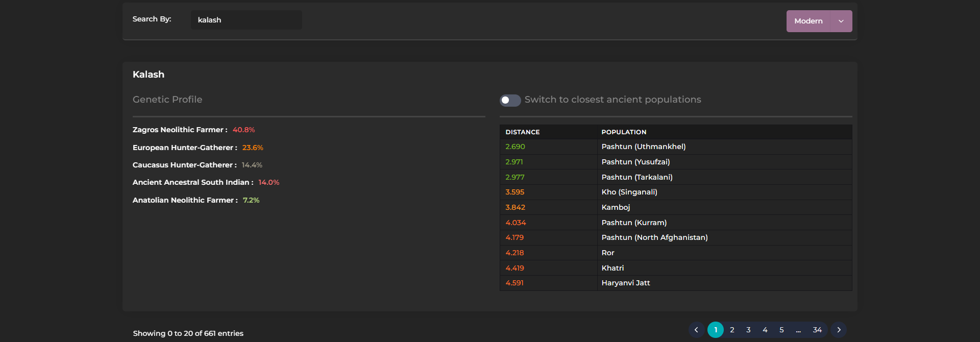The width and height of the screenshot is (980, 342).
Task: Click the Genetic Profile label
Action: point(167,100)
